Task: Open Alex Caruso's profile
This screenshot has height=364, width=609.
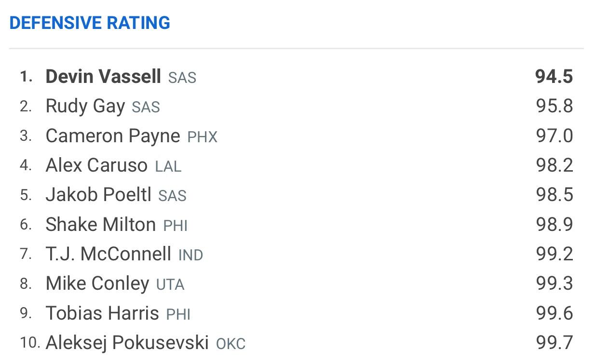Action: coord(96,165)
